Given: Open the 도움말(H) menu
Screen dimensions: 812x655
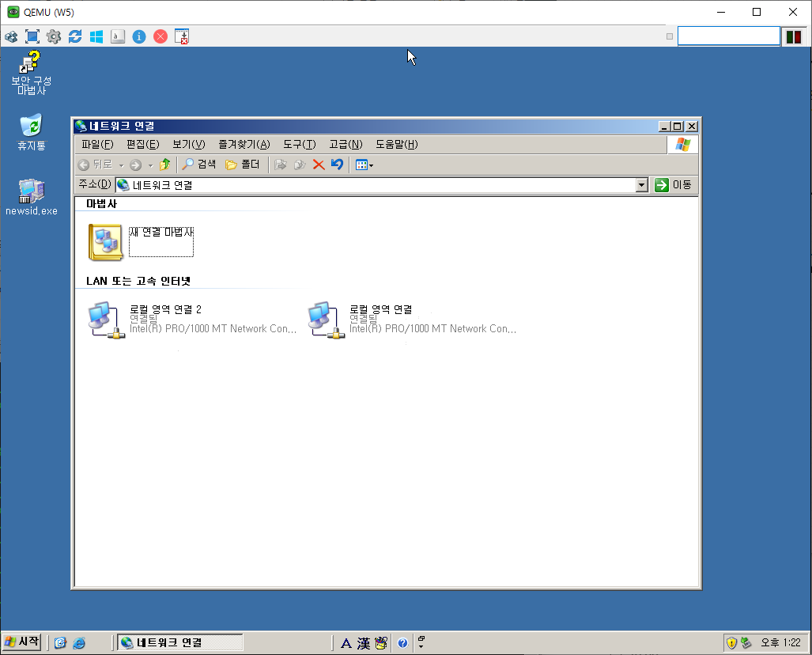Looking at the screenshot, I should (x=397, y=145).
